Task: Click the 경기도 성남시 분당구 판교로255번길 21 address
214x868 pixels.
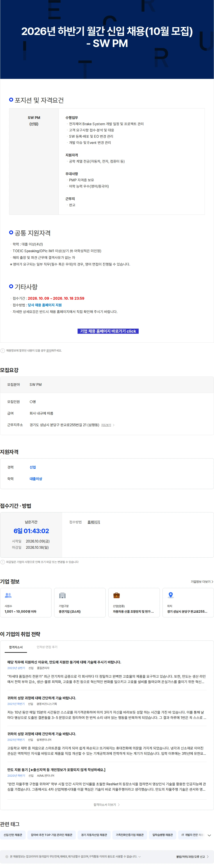Action: point(64,425)
